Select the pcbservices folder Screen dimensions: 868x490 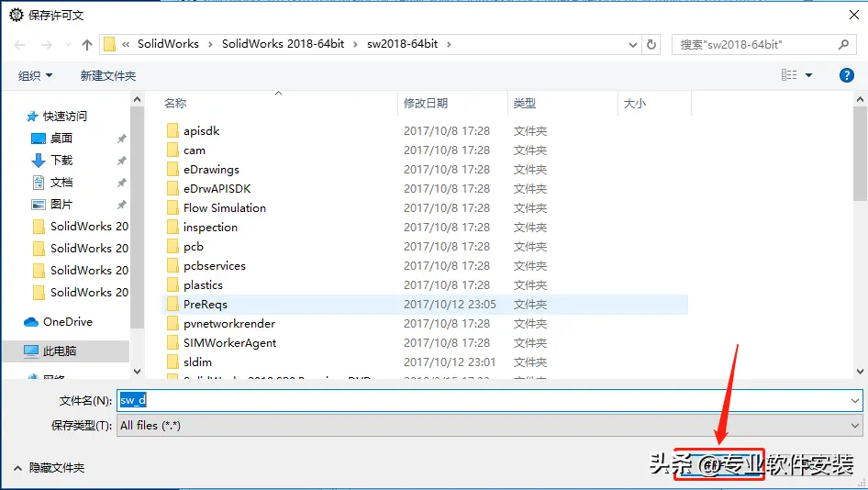(214, 266)
